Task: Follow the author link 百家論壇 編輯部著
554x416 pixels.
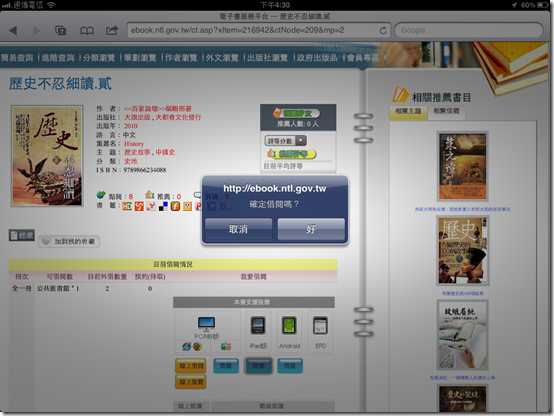Action: click(x=158, y=109)
